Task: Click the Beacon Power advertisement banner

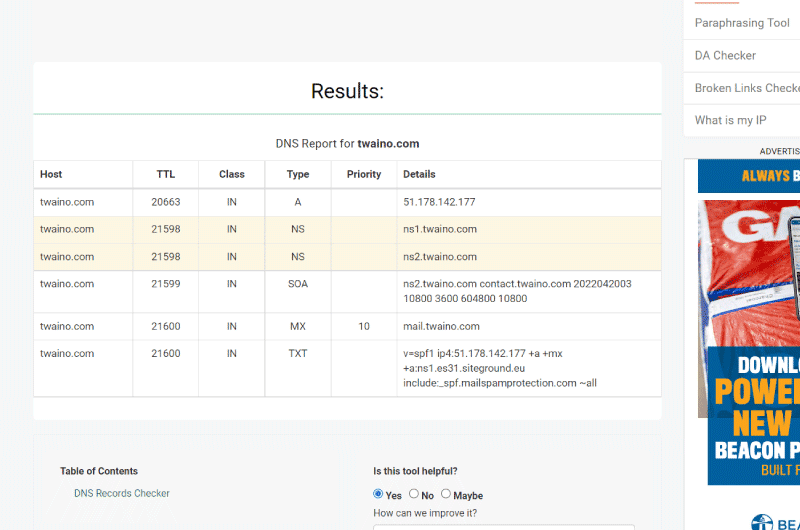Action: [x=748, y=321]
